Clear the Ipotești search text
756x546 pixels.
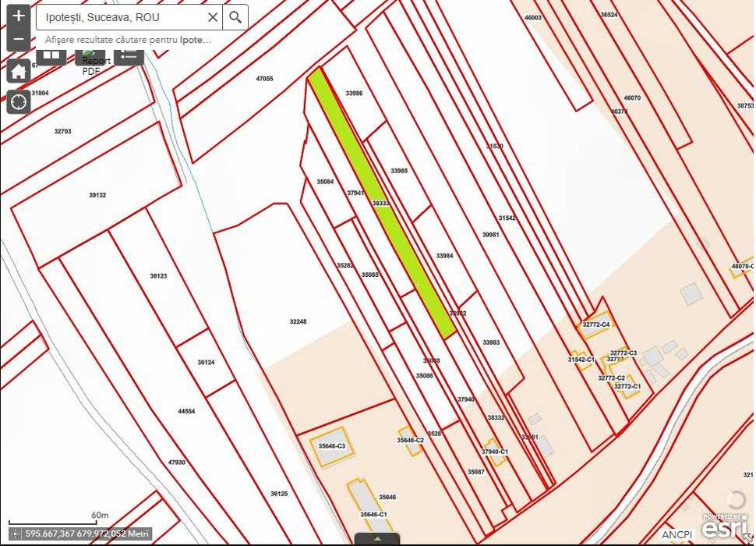click(213, 17)
